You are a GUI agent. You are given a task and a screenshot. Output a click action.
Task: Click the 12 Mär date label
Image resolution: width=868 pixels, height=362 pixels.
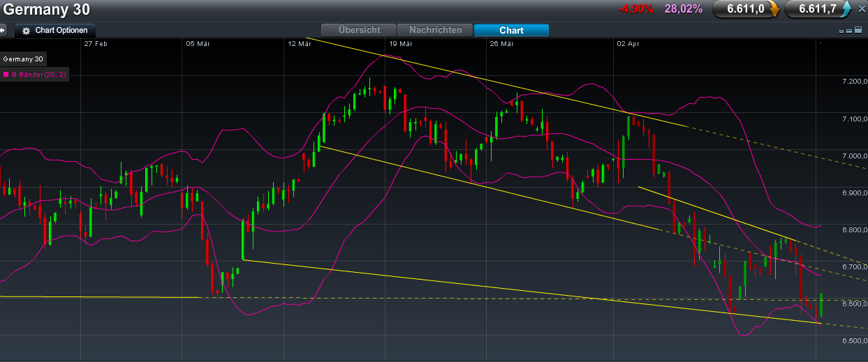(x=299, y=43)
